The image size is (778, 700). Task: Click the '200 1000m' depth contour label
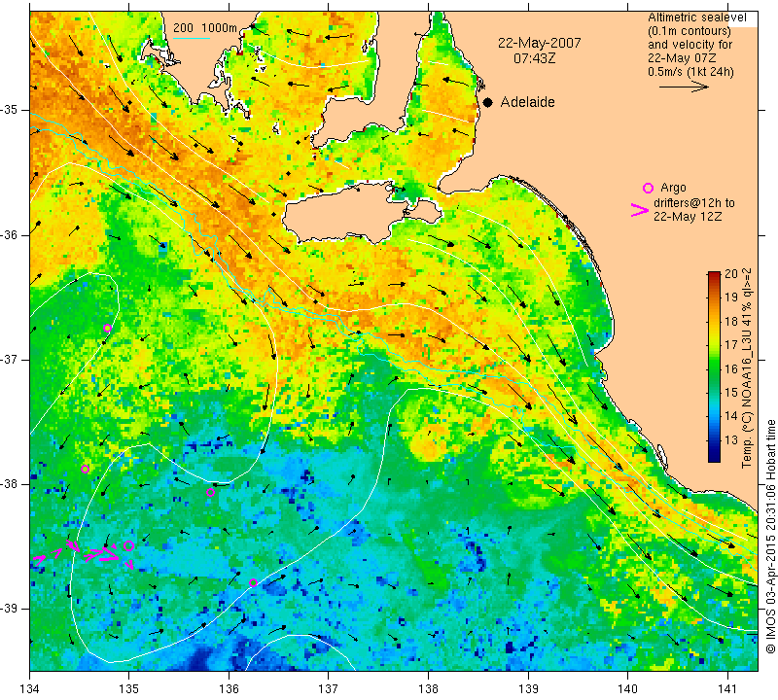tap(205, 28)
